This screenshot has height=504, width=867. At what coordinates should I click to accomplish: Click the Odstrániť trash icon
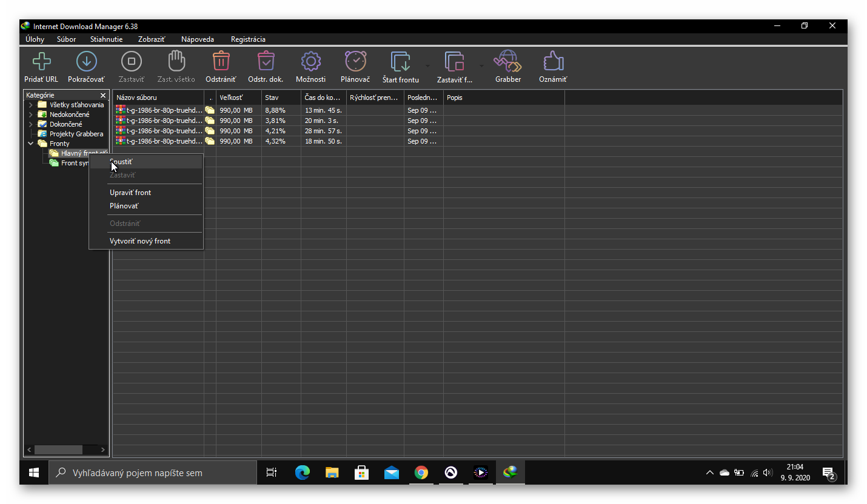point(221,62)
